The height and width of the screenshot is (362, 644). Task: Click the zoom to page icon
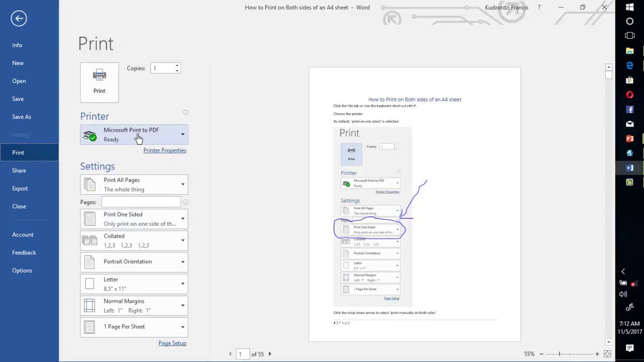point(607,354)
